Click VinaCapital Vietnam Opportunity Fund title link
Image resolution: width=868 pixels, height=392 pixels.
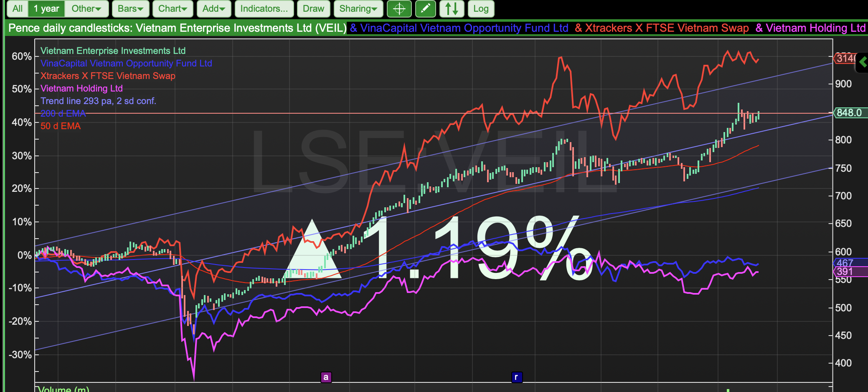[459, 28]
